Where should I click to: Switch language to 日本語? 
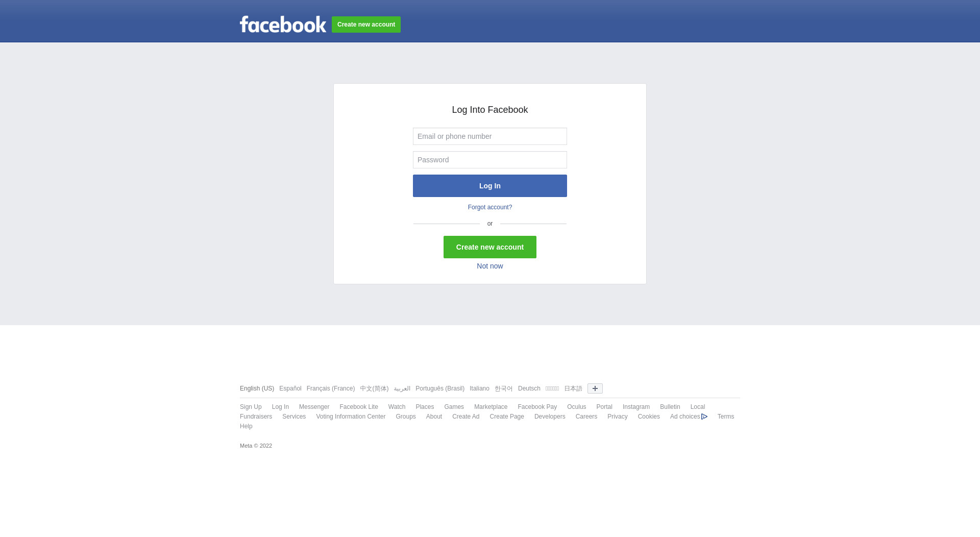(573, 388)
